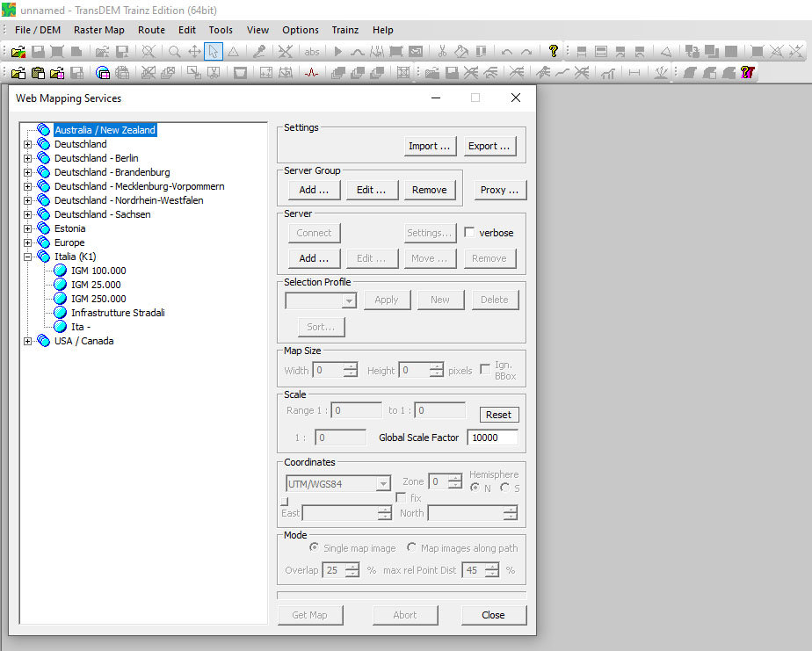Select the paint bucket tool icon

460,51
